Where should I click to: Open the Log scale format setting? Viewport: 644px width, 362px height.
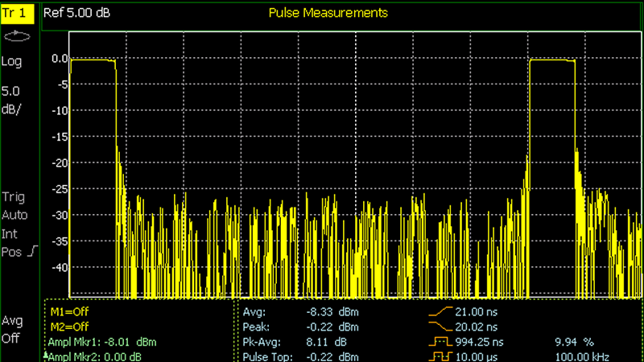tap(12, 62)
